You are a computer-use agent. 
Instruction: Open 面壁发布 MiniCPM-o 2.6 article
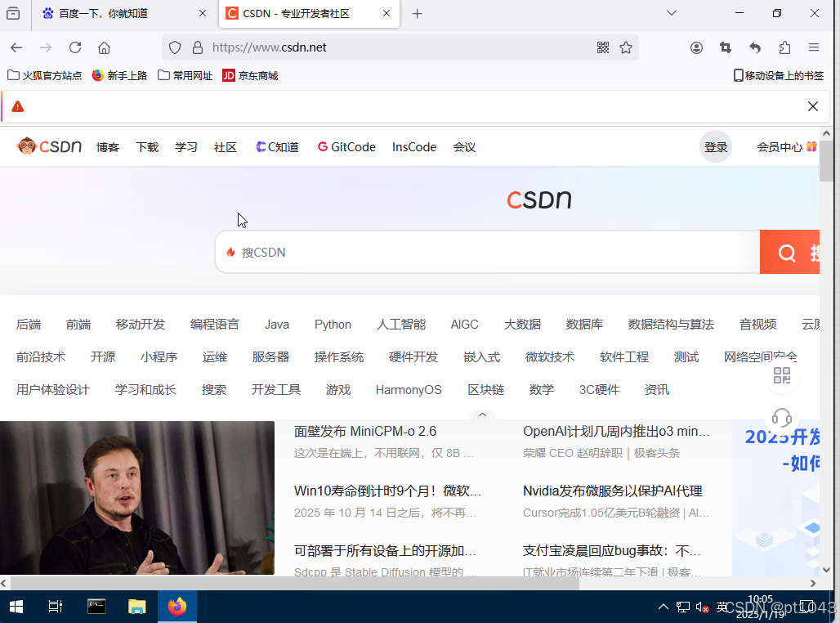point(364,431)
